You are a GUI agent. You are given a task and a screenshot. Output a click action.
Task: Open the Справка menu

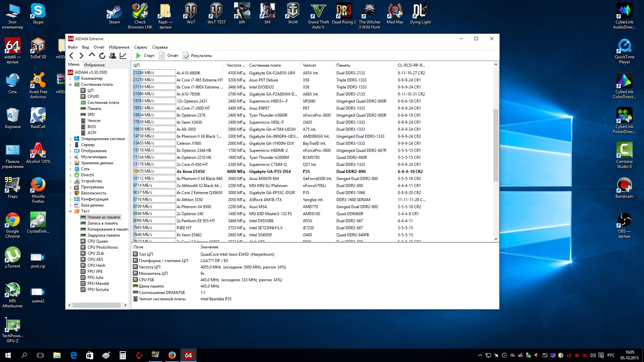160,47
